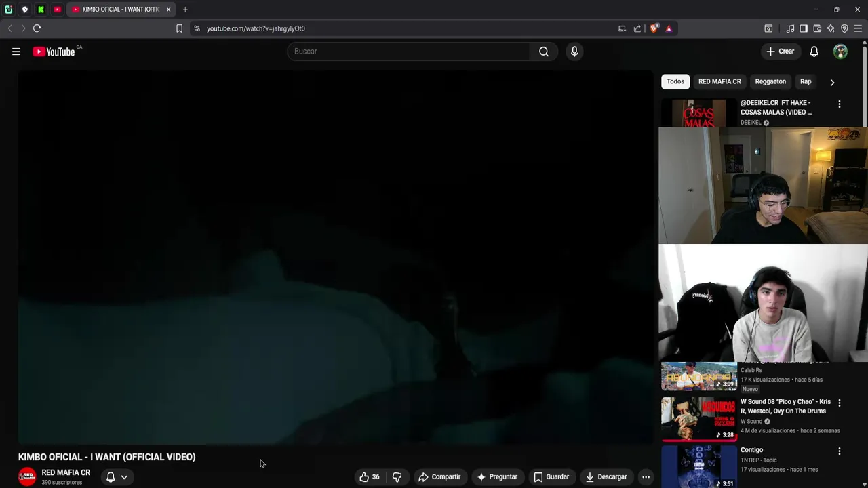This screenshot has width=868, height=488.
Task: Reload the page in the browser toolbar
Action: (x=37, y=28)
